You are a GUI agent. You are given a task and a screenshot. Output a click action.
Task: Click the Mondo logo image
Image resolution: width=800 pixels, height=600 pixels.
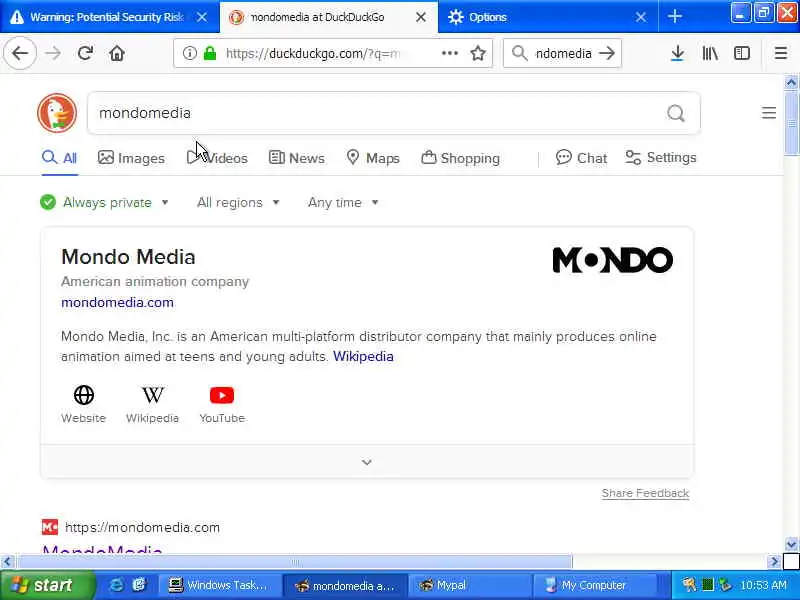pyautogui.click(x=613, y=260)
